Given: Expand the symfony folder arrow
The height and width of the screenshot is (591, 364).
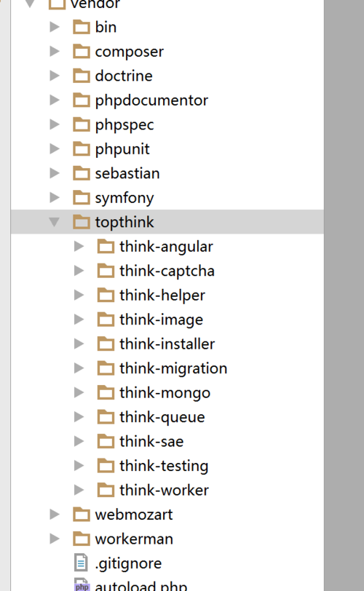Looking at the screenshot, I should 55,197.
